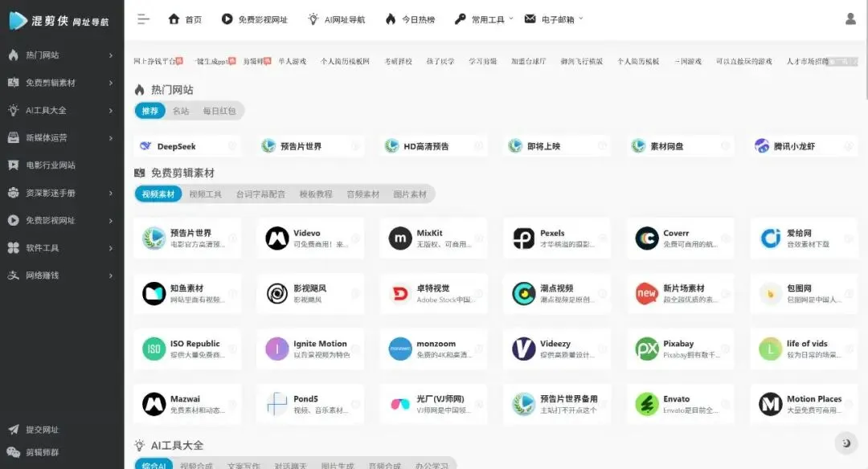Switch to the 名站 tab
The image size is (868, 469).
(x=181, y=111)
